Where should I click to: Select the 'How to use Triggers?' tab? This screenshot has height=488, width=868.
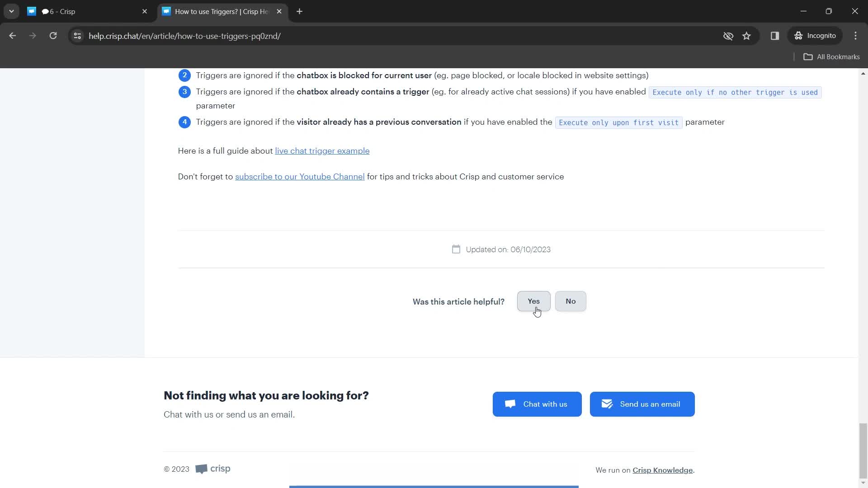222,11
